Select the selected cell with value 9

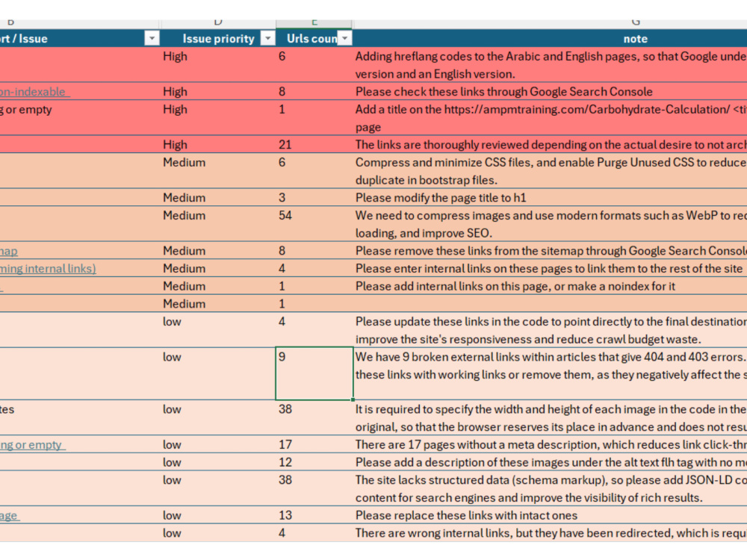314,374
